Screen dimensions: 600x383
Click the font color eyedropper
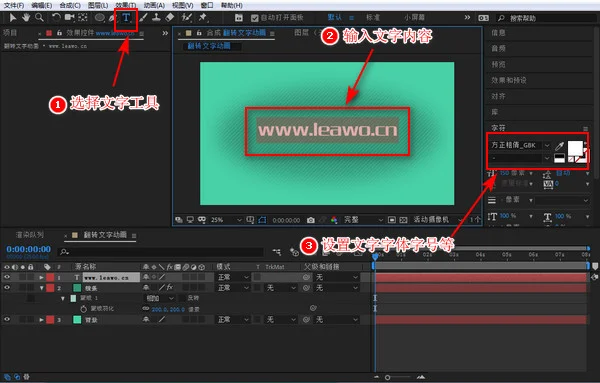click(559, 146)
